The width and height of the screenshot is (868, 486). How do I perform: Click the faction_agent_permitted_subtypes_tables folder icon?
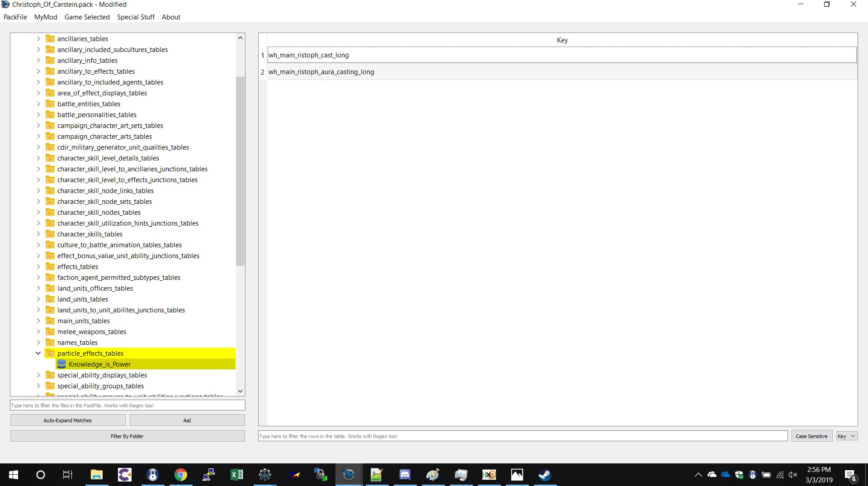[x=50, y=278]
